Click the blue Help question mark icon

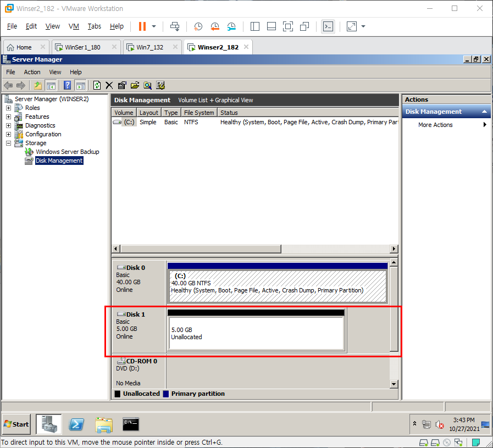pyautogui.click(x=67, y=85)
